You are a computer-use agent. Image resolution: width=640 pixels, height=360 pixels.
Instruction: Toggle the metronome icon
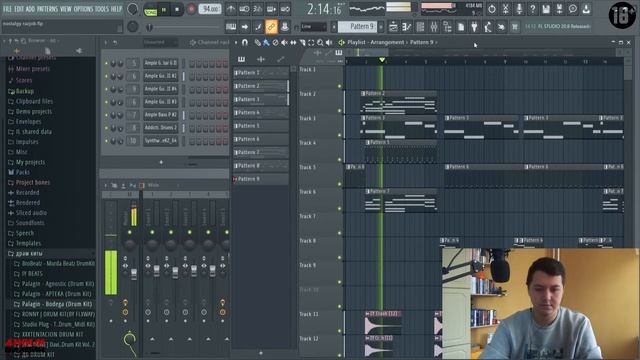pos(231,9)
